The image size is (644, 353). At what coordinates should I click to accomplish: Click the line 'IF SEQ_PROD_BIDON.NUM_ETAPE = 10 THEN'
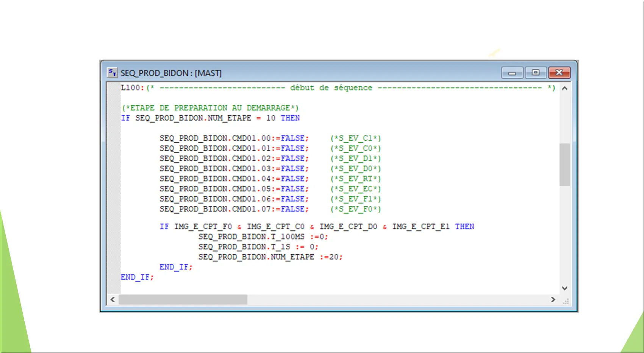(210, 118)
